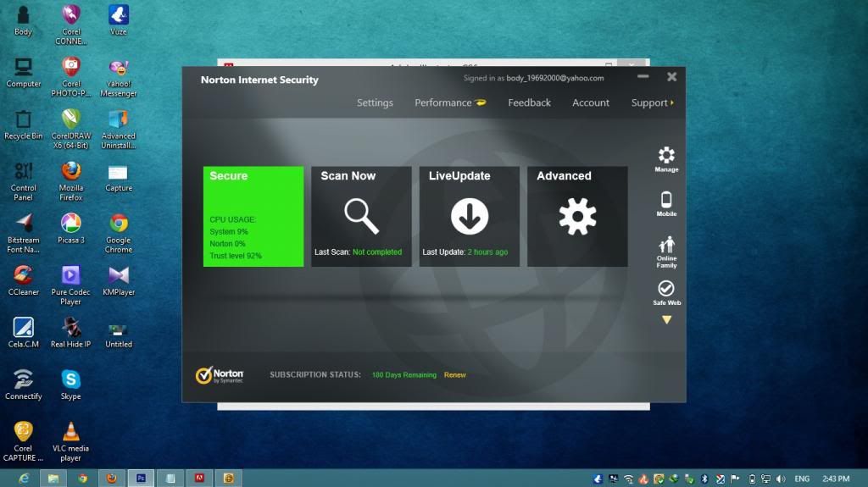
Task: Select the Cela.C.M desktop icon
Action: tap(23, 333)
